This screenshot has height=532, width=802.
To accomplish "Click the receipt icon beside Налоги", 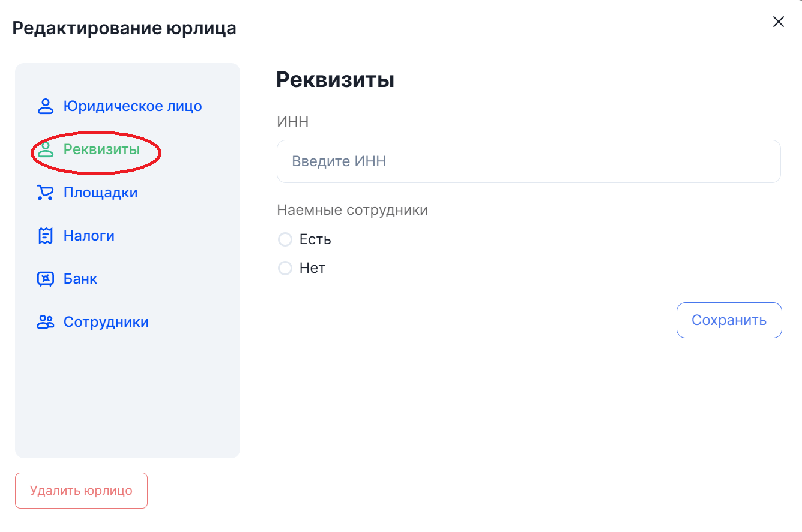I will pos(46,236).
